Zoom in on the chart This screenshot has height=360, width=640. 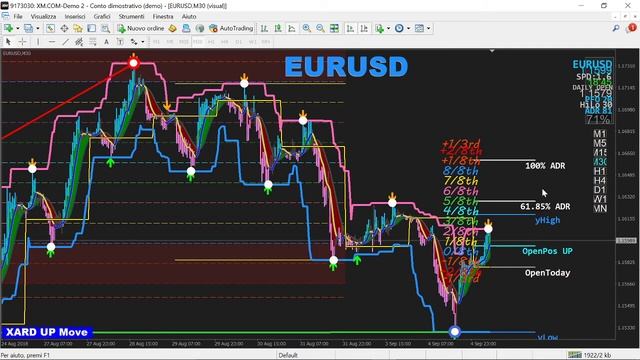click(307, 28)
